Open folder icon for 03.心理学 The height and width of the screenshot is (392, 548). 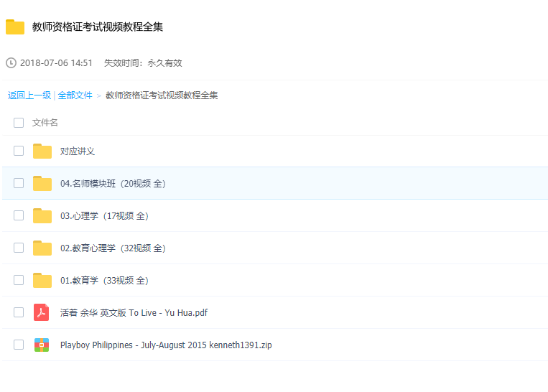tap(42, 215)
